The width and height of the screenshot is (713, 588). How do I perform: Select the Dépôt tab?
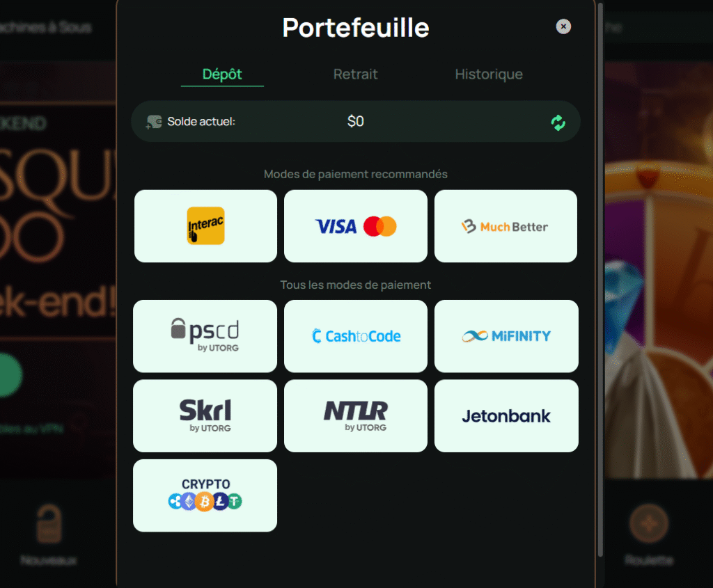click(x=222, y=74)
